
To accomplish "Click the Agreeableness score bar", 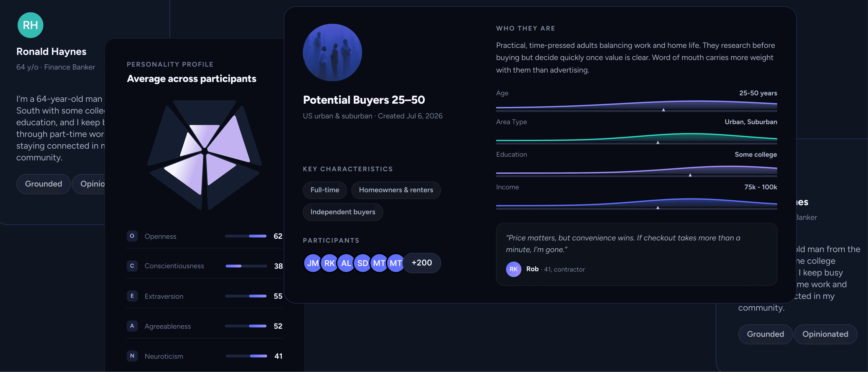I will (x=246, y=326).
